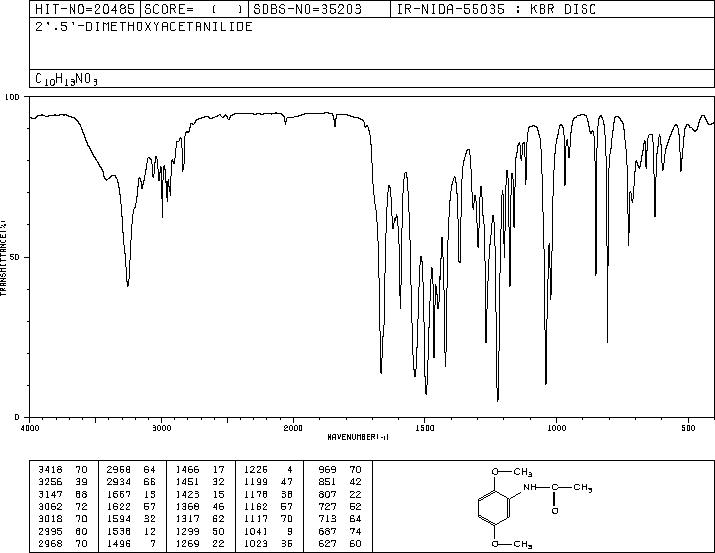Screen dimensions: 715x553
Task: Select peak value 1594 in the table
Action: pyautogui.click(x=119, y=519)
